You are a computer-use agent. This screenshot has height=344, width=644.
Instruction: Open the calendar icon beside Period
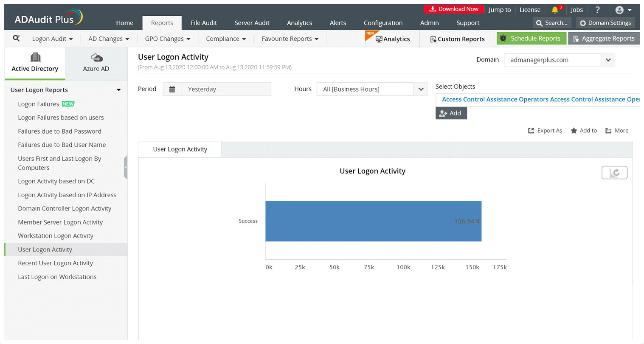172,89
